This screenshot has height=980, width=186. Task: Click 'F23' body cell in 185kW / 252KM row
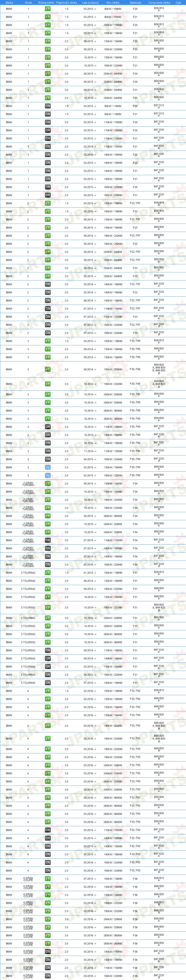pyautogui.click(x=135, y=244)
